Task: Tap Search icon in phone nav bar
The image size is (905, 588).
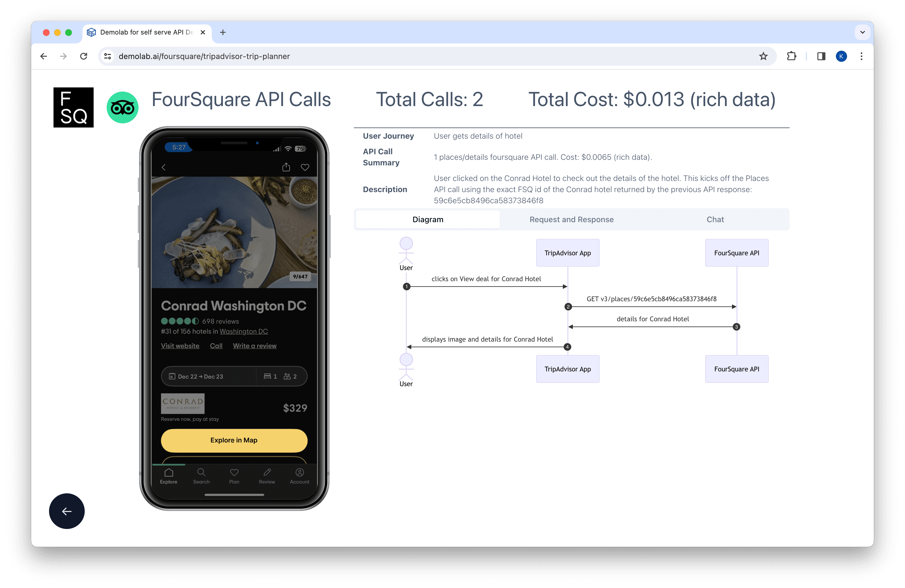Action: point(201,476)
